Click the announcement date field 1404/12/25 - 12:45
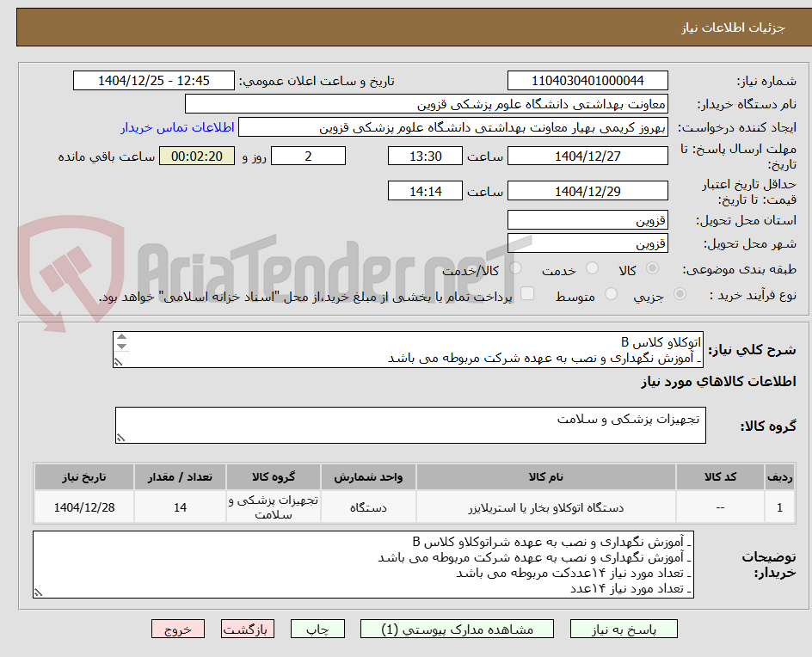This screenshot has height=657, width=812. (154, 81)
